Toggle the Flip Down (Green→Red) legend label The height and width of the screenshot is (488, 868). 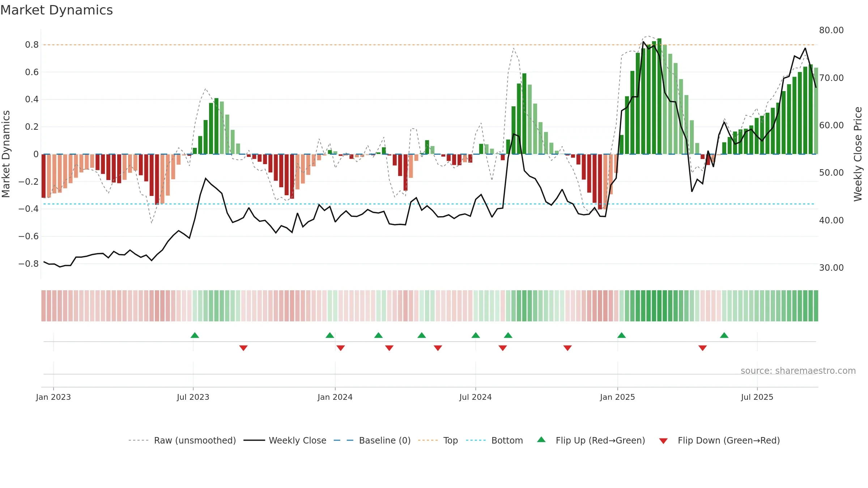tap(729, 440)
